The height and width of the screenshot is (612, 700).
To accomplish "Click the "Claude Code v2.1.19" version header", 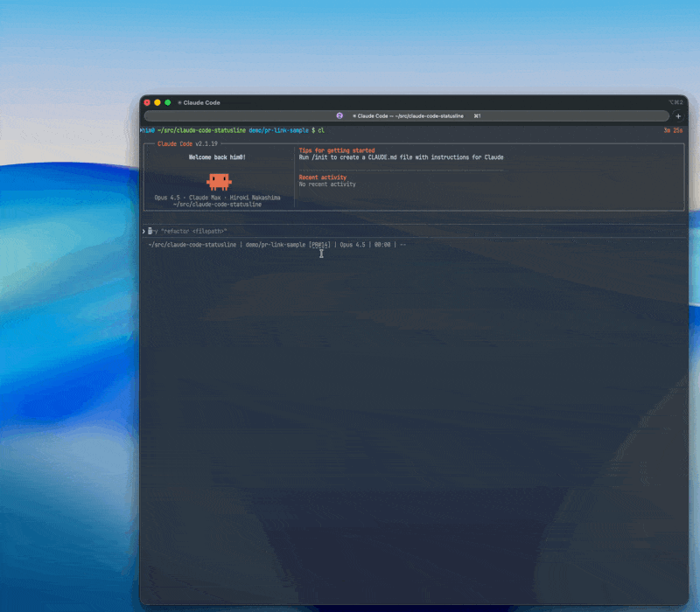I will 187,143.
